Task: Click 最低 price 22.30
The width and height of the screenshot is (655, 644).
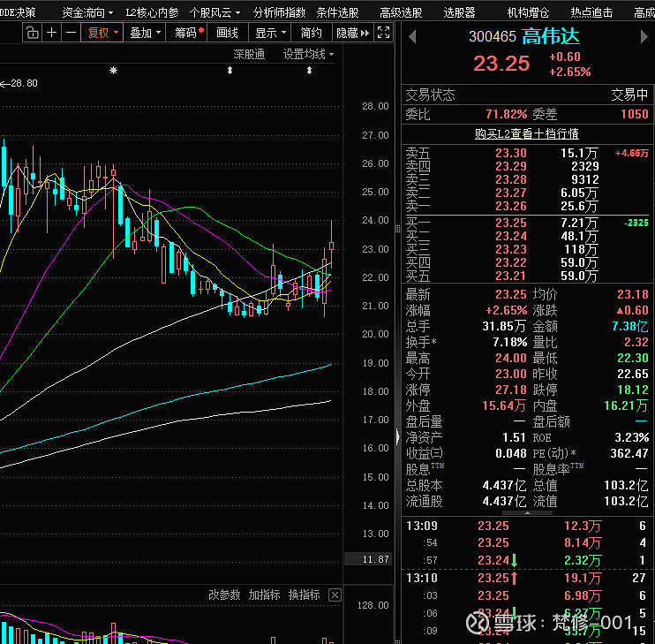Action: coord(633,358)
